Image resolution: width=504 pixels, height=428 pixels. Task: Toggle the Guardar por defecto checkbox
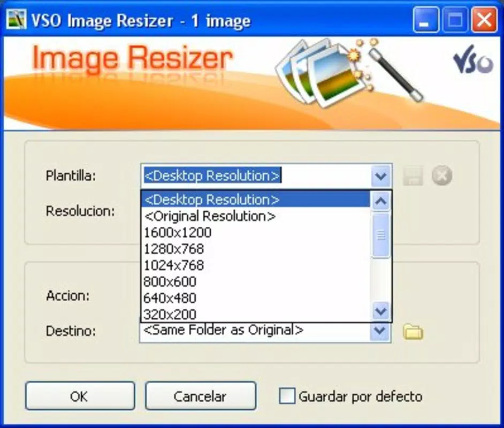point(287,396)
